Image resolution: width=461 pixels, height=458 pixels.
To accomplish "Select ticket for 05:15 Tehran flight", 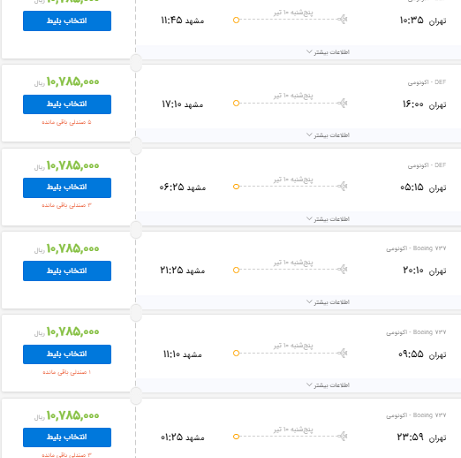I will click(67, 188).
